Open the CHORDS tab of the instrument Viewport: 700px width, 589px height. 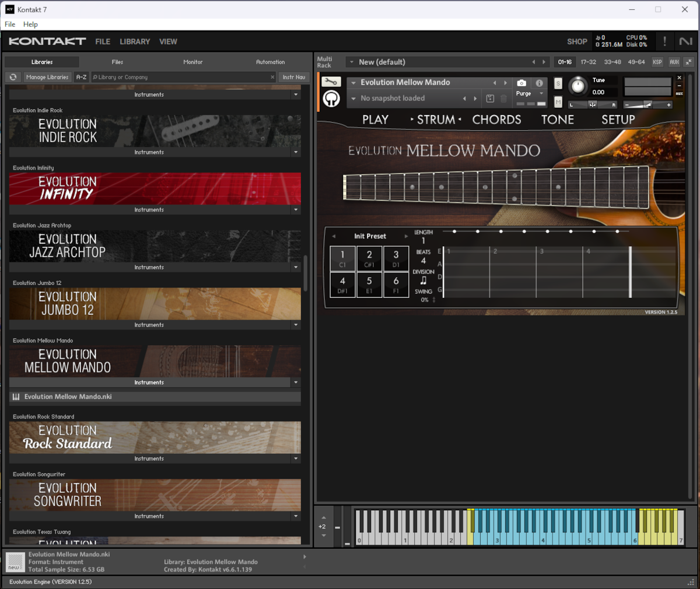(496, 120)
